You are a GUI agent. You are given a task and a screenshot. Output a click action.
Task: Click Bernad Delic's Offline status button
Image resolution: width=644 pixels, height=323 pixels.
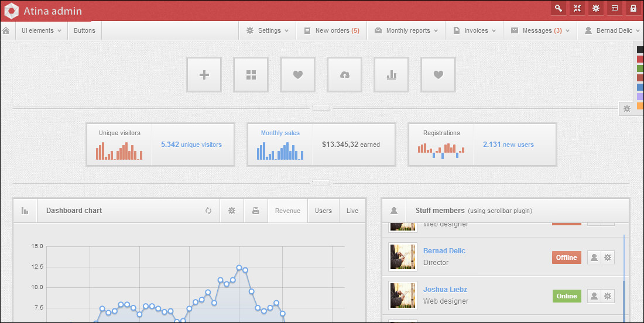click(566, 257)
